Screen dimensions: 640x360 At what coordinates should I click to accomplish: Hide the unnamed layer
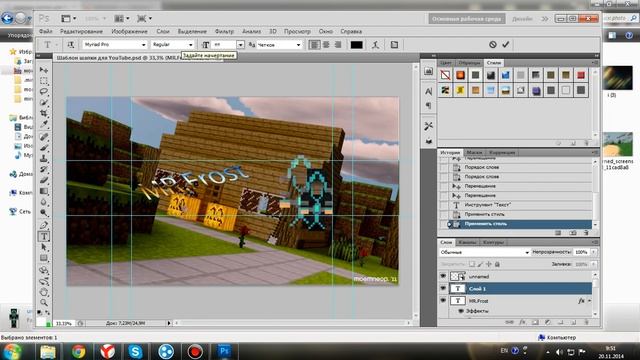pyautogui.click(x=443, y=276)
